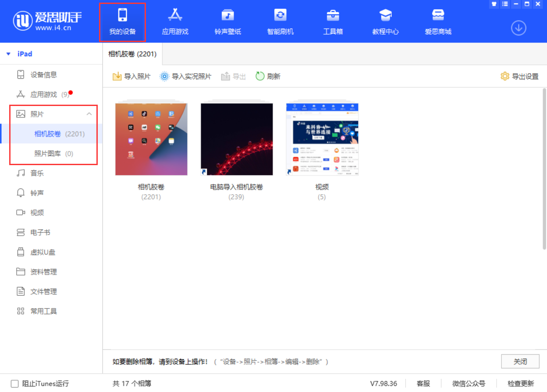Enable 阻止iTunes运行 checkbox
547x392 pixels.
click(x=15, y=384)
